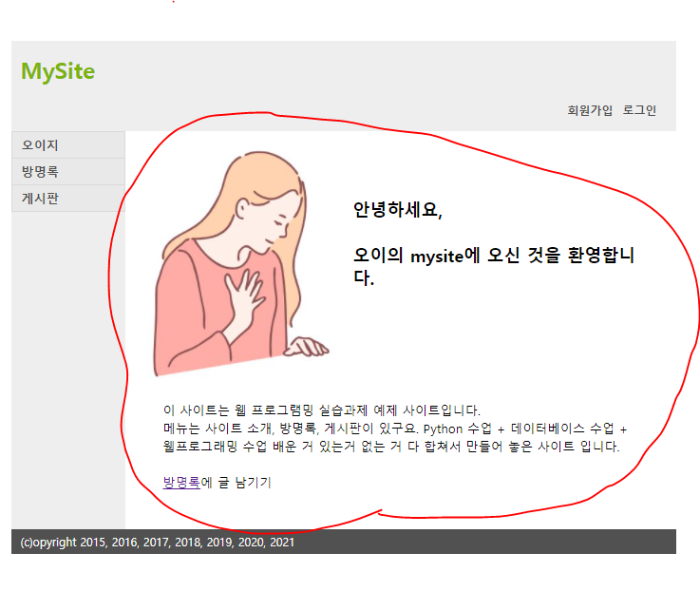Select the 오이지 sidebar menu item
700x591 pixels.
[68, 144]
